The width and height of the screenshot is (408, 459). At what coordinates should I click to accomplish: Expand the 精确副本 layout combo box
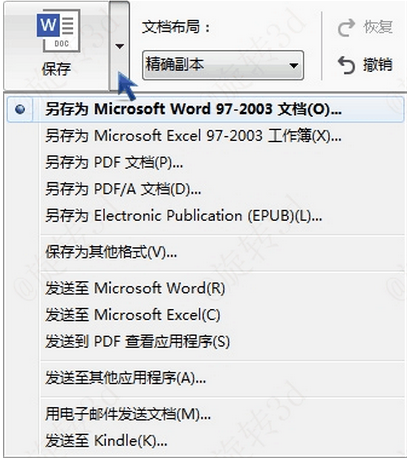click(x=223, y=65)
